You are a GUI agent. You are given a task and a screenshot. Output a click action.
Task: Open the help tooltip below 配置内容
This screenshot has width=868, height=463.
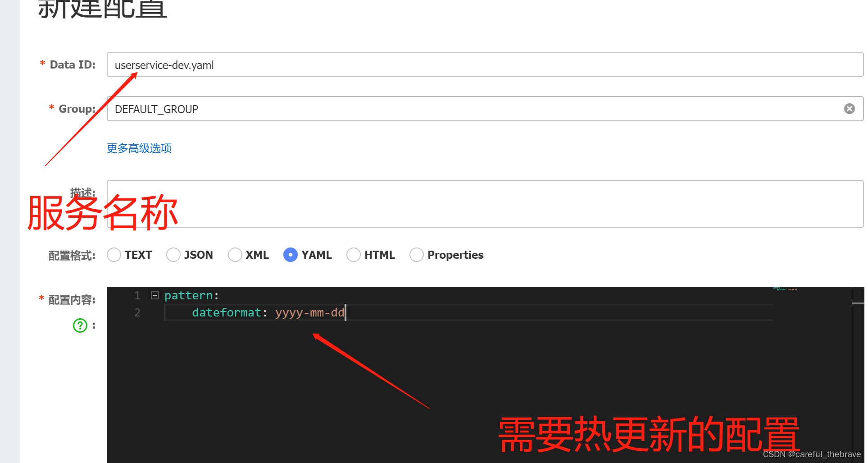coord(80,325)
